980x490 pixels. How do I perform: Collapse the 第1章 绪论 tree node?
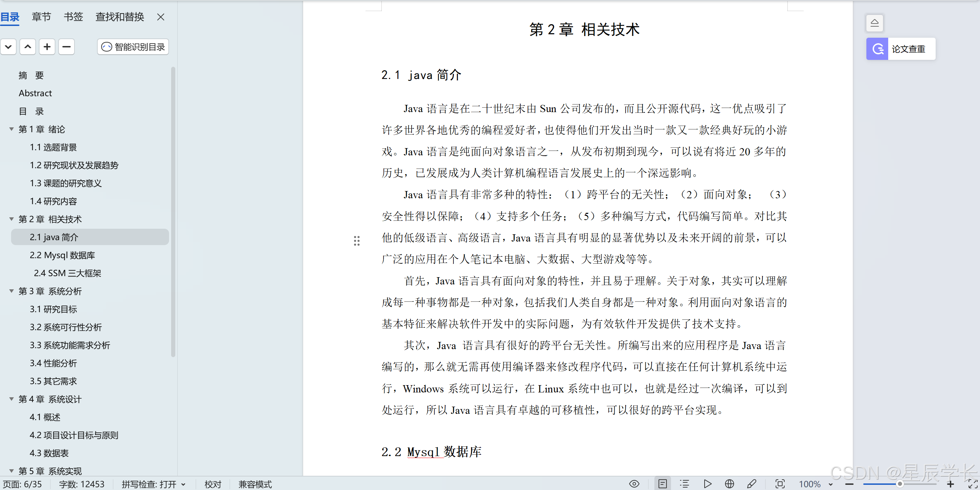tap(11, 129)
